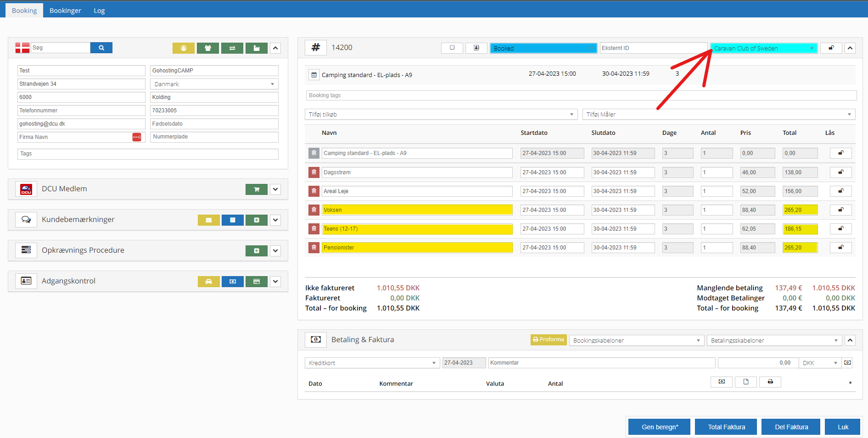
Task: Click the Proforma button
Action: 549,340
